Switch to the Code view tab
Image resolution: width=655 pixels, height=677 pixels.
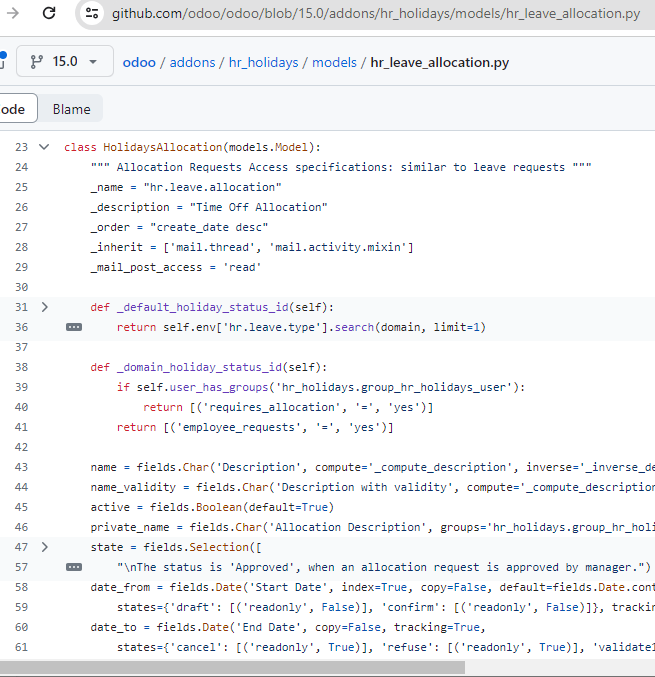tap(16, 109)
